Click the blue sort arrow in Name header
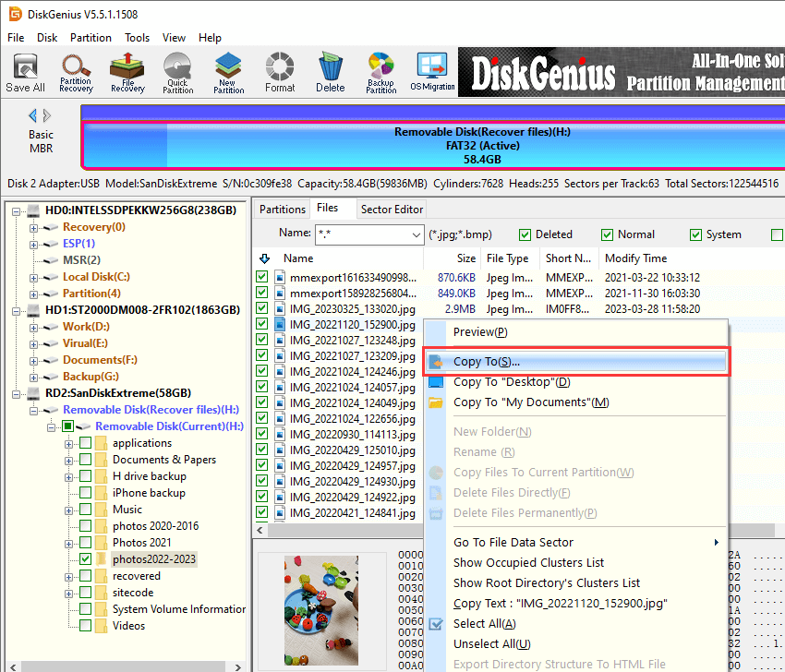 [x=265, y=258]
